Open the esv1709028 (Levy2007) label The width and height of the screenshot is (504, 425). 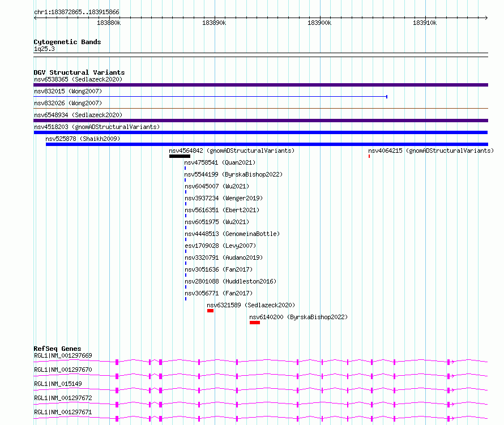220,246
